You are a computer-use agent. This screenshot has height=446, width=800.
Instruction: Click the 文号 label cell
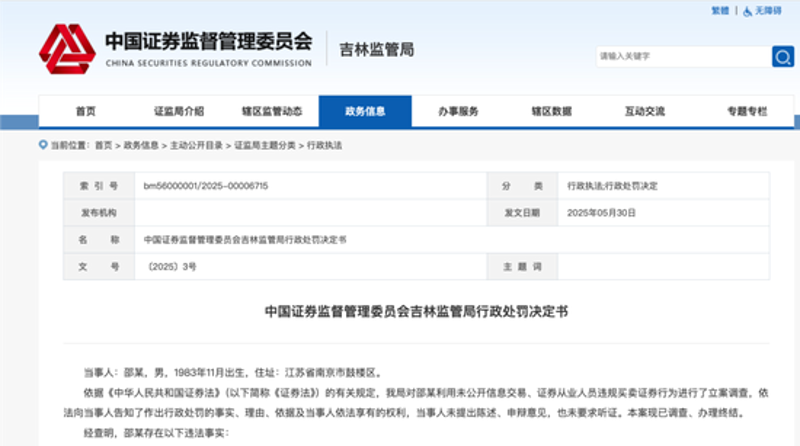99,266
